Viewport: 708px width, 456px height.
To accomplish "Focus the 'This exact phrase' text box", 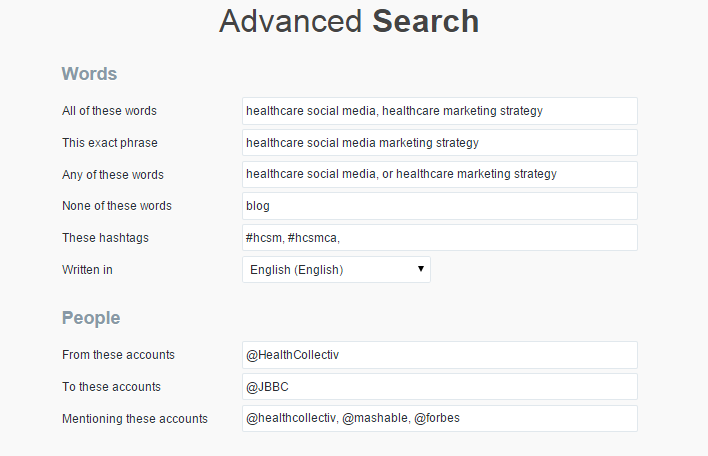I will click(439, 143).
